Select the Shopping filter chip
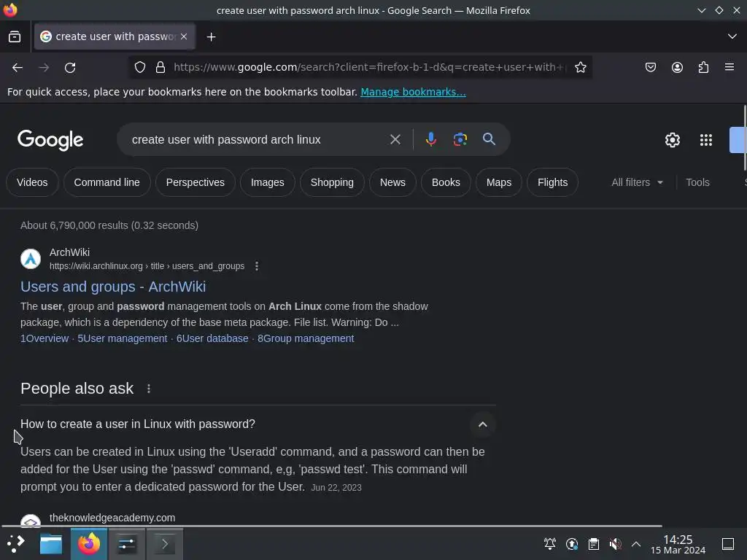 (332, 182)
